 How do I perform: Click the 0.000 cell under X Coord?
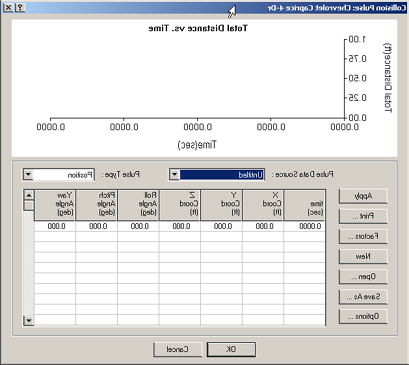(x=263, y=226)
